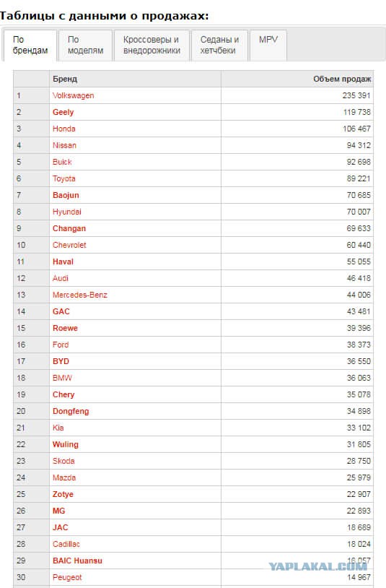The image size is (386, 588).
Task: Click the Бренд column header
Action: (65, 79)
